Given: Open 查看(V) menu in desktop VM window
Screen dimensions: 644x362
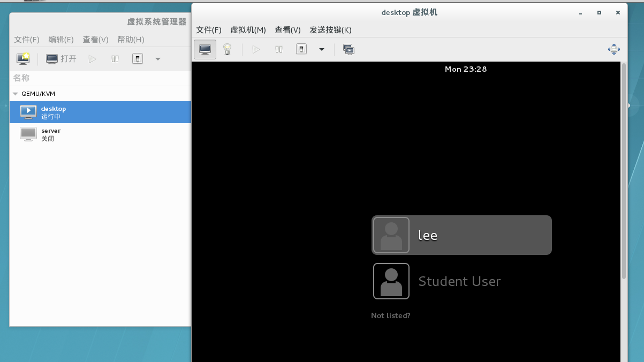Looking at the screenshot, I should point(287,30).
